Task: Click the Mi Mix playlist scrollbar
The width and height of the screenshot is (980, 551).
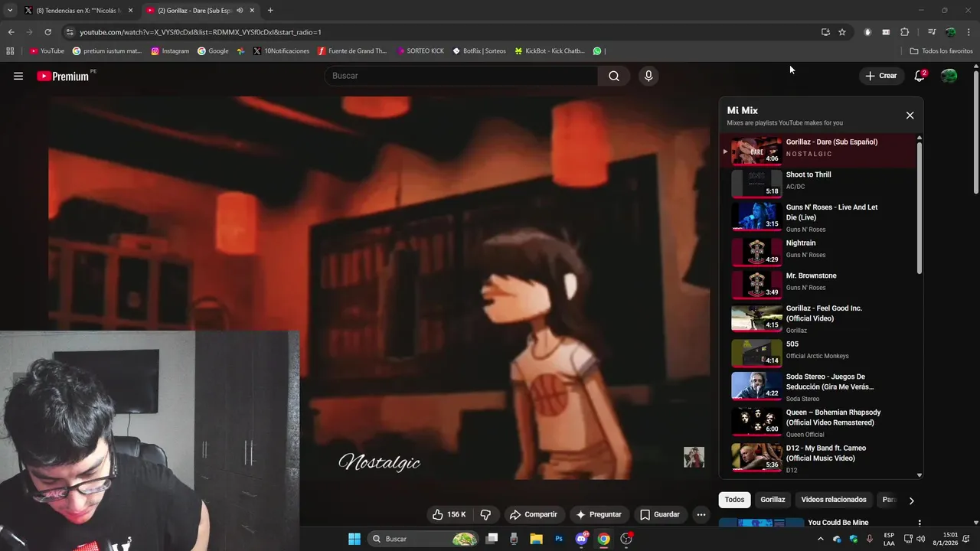Action: pyautogui.click(x=919, y=207)
